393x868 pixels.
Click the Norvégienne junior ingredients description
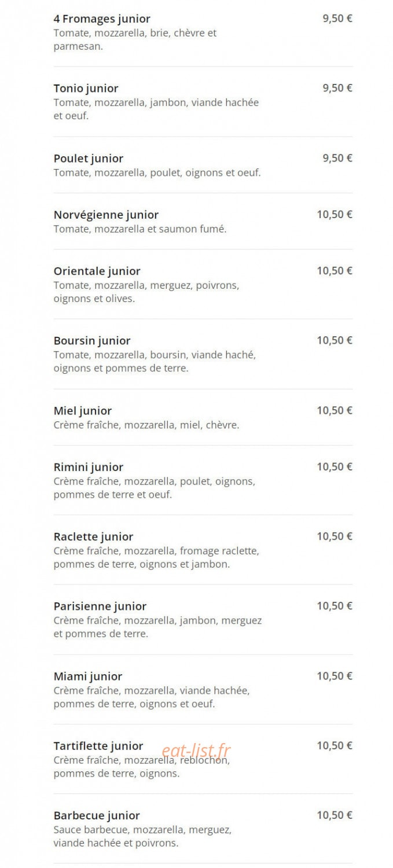[140, 229]
